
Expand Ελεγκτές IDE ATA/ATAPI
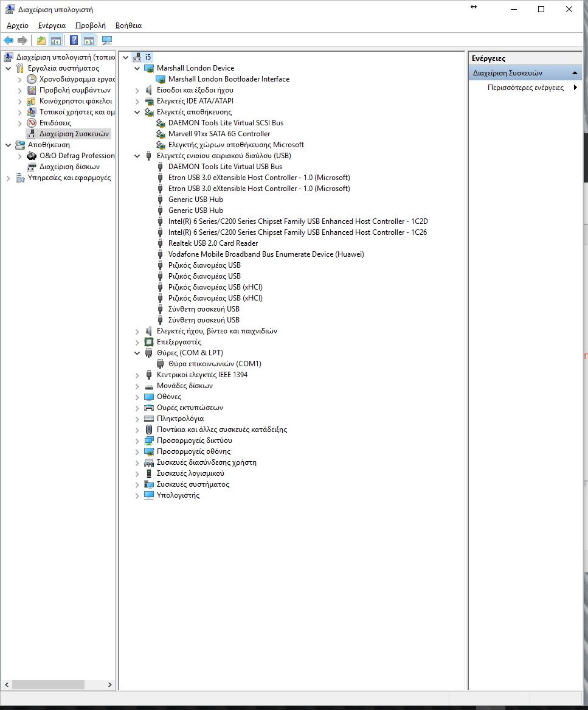coord(137,102)
